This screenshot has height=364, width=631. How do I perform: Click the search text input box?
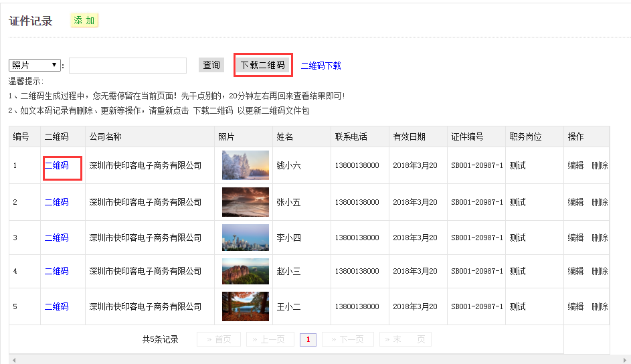pyautogui.click(x=127, y=65)
